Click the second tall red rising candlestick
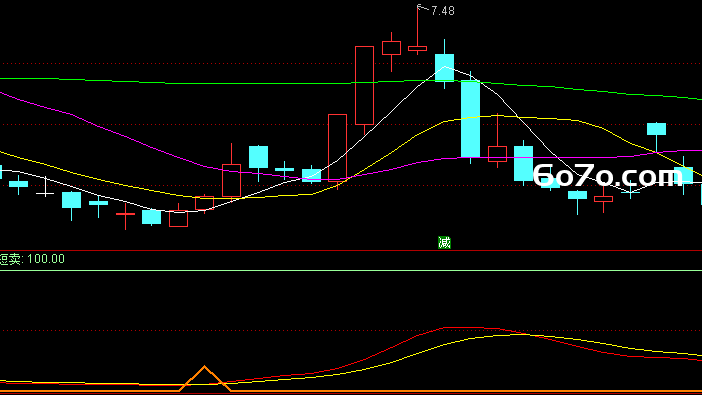The width and height of the screenshot is (702, 395). [337, 148]
